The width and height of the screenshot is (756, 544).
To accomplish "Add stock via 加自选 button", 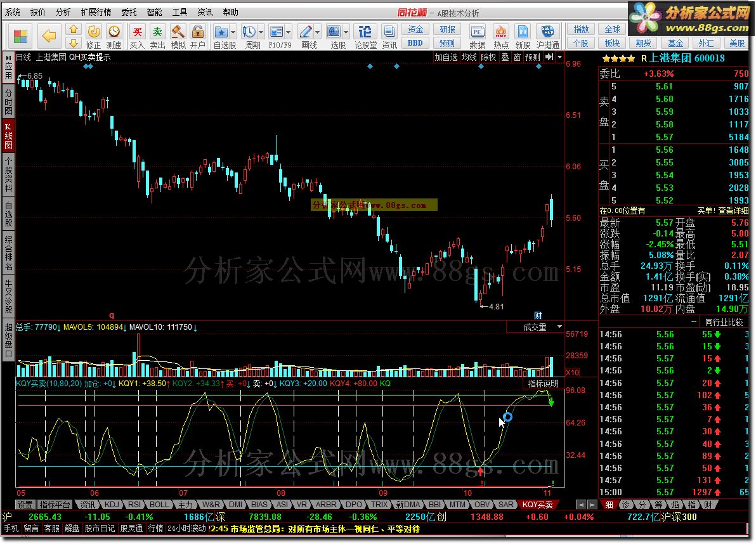I will [x=446, y=57].
